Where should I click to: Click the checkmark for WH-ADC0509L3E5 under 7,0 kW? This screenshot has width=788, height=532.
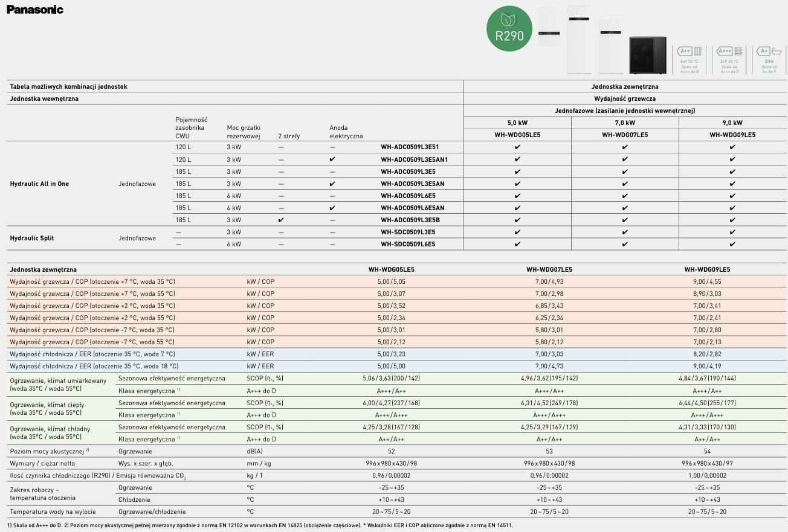pos(625,171)
